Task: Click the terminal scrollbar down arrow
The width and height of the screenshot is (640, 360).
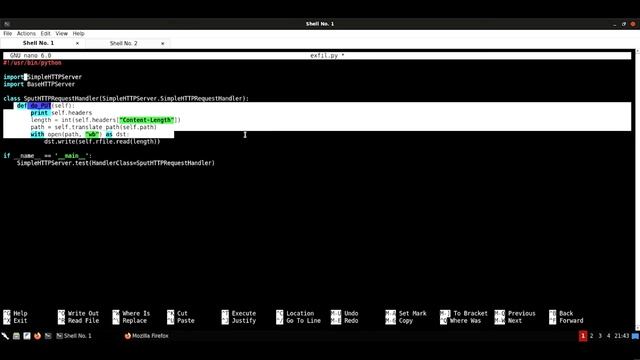Action: click(638, 328)
